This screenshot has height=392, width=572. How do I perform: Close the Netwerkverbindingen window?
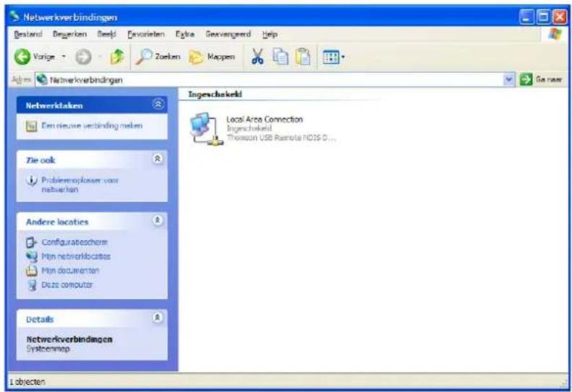point(560,17)
